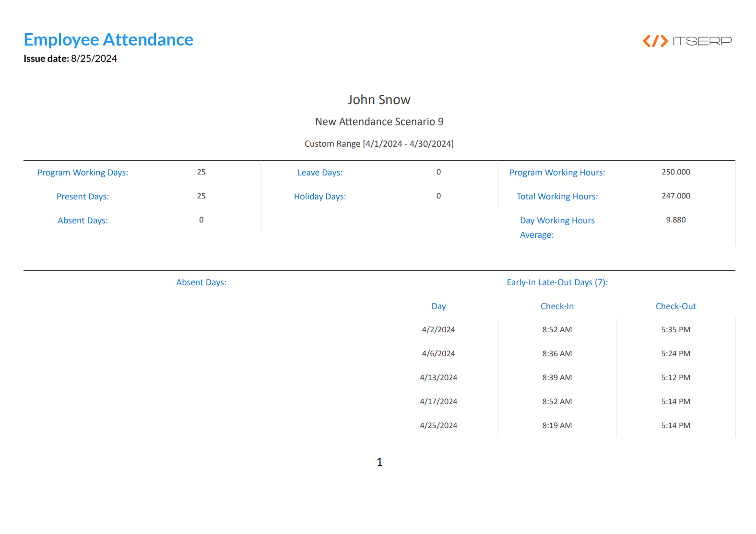This screenshot has height=534, width=756.
Task: Click check-in time 8:19 AM
Action: coord(557,426)
